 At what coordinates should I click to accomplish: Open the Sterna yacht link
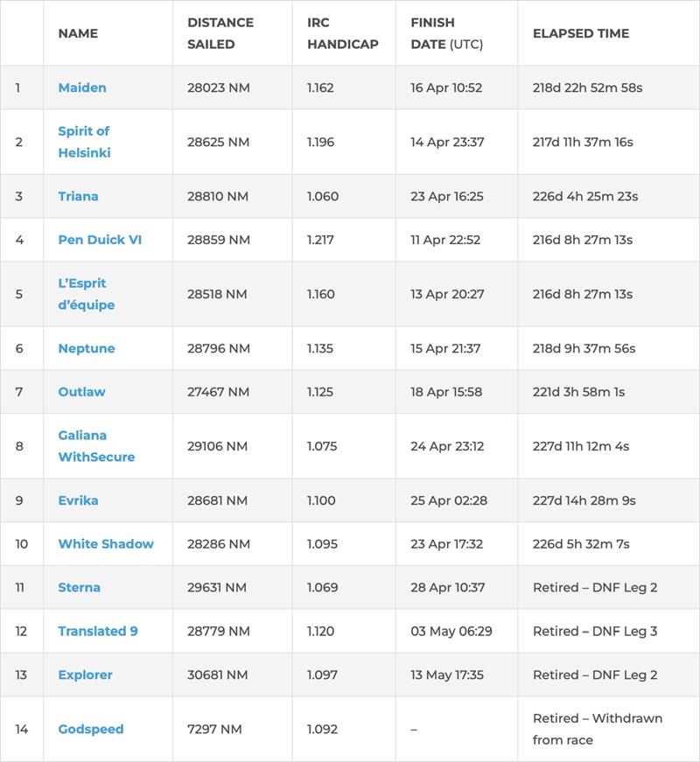tap(79, 588)
